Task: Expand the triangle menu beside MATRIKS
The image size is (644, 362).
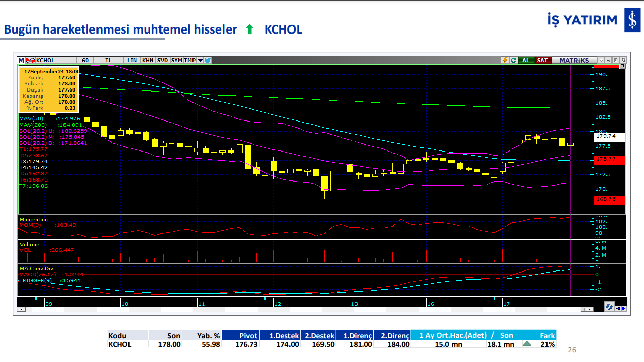Action: click(x=601, y=60)
